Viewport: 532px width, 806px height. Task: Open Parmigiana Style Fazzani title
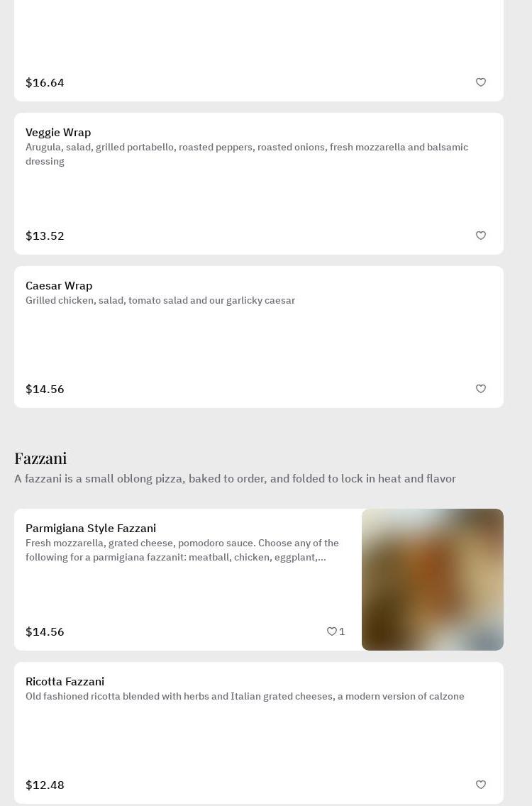click(x=91, y=529)
